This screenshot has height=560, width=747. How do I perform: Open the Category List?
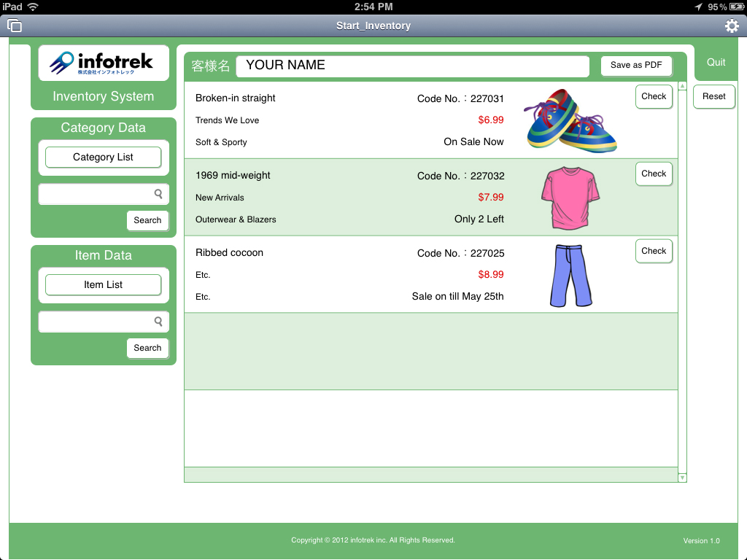[104, 157]
